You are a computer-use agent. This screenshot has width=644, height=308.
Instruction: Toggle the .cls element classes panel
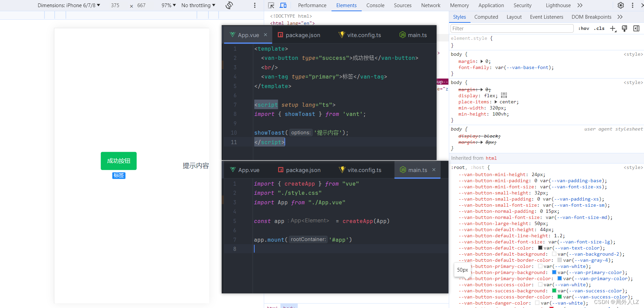tap(599, 29)
